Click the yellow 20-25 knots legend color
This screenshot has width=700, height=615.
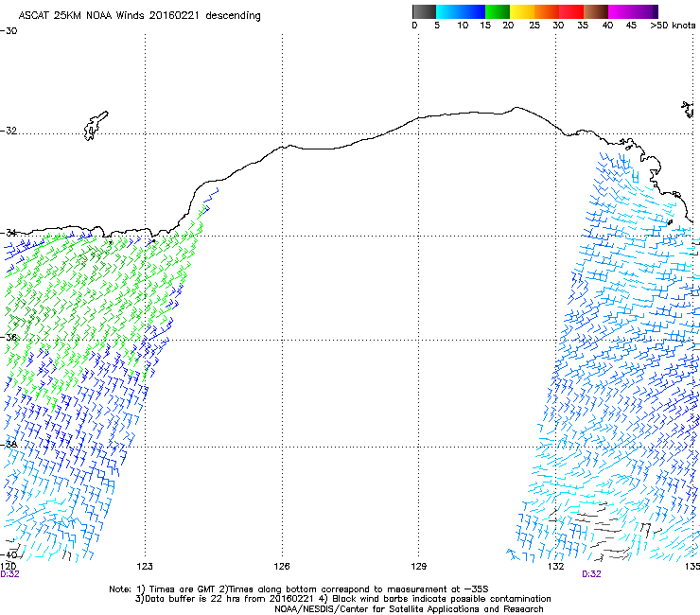522,11
